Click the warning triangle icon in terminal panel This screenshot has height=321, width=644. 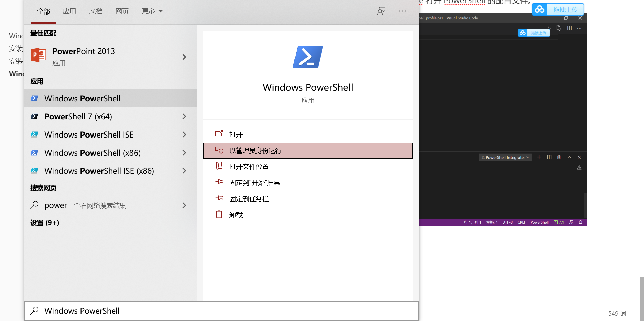coord(579,167)
